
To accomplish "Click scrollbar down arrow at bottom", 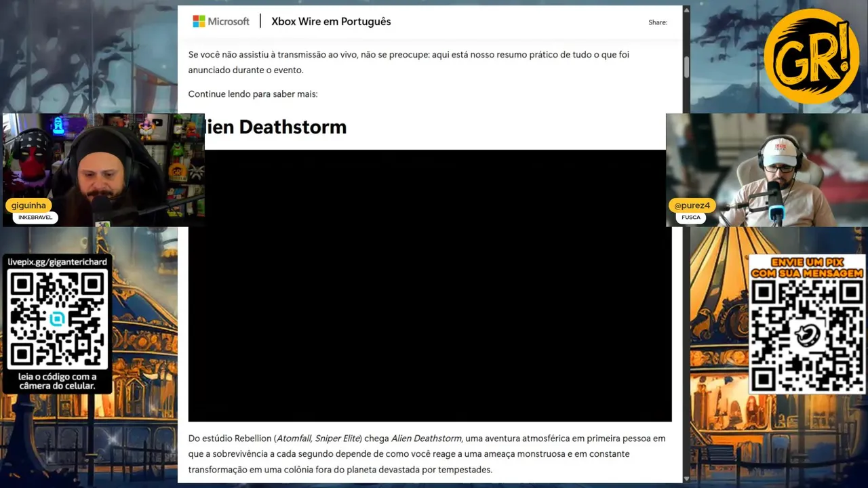I will [686, 478].
